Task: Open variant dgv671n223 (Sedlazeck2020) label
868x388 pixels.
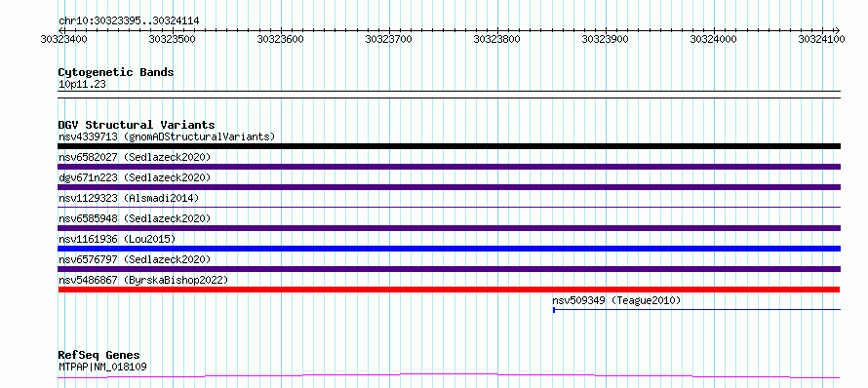Action: [x=135, y=177]
